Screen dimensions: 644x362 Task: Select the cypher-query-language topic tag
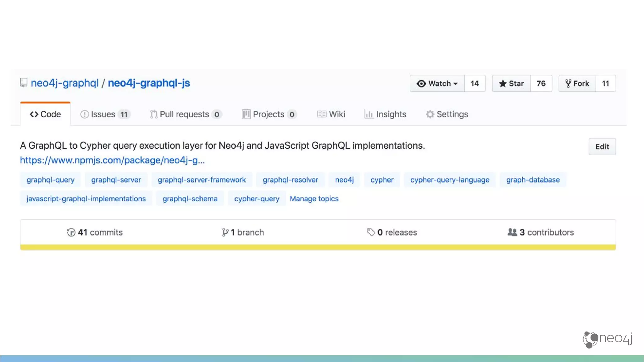(x=450, y=180)
